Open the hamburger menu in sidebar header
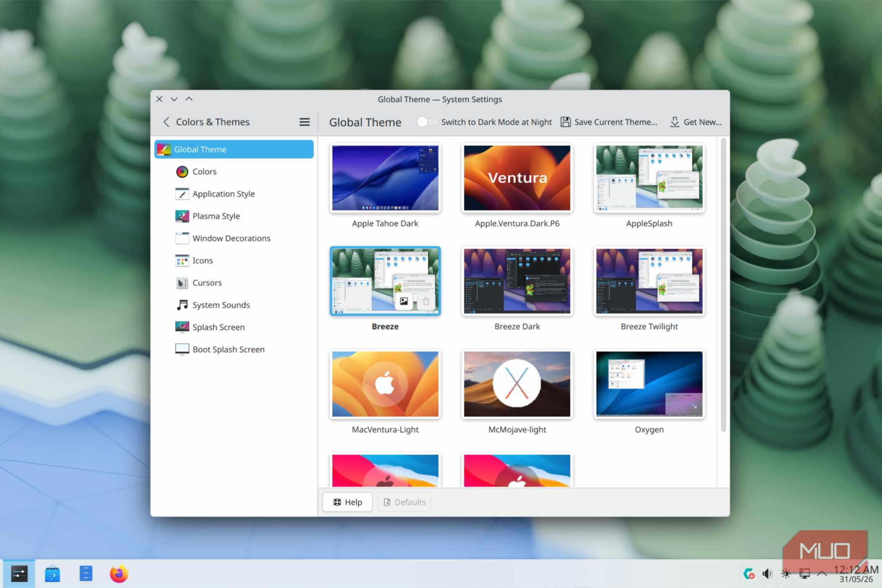882x588 pixels. (304, 122)
